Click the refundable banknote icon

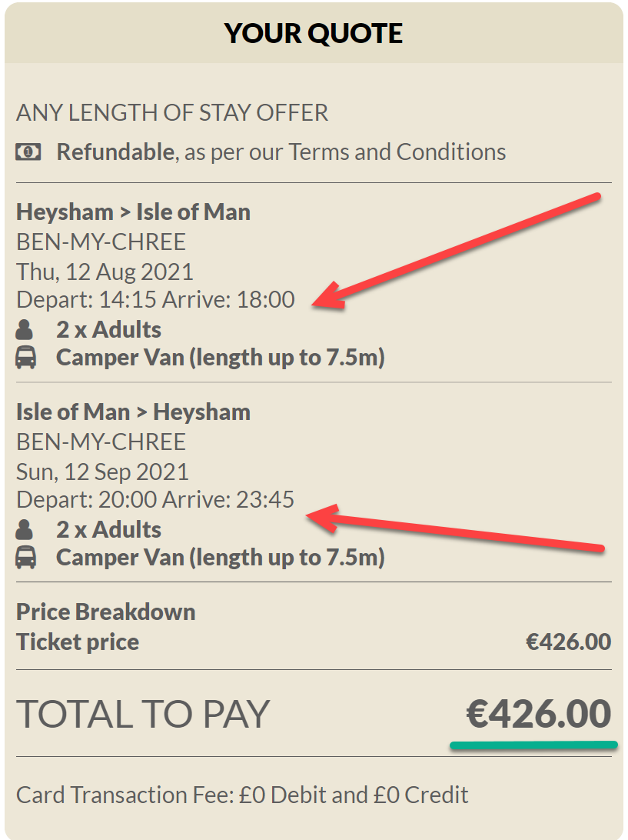point(28,152)
